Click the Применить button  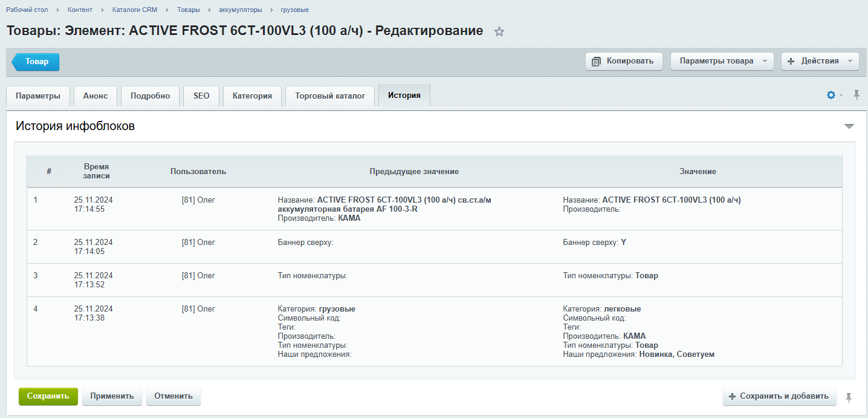tap(112, 396)
